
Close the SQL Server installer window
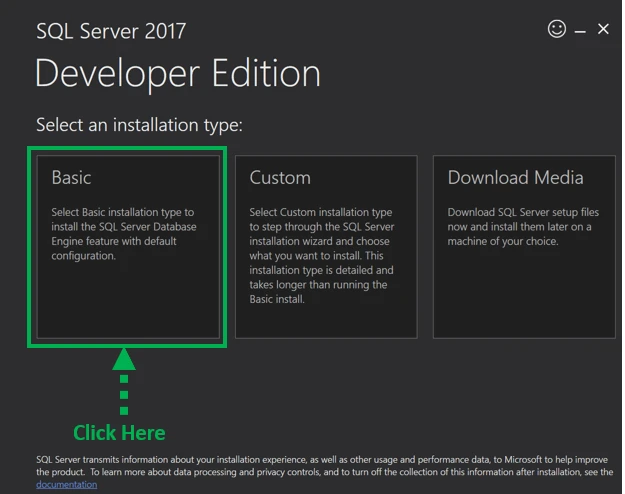[x=603, y=29]
